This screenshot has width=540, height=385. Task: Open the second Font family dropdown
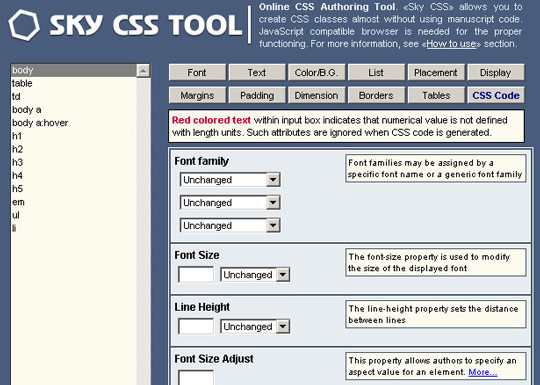(x=230, y=203)
